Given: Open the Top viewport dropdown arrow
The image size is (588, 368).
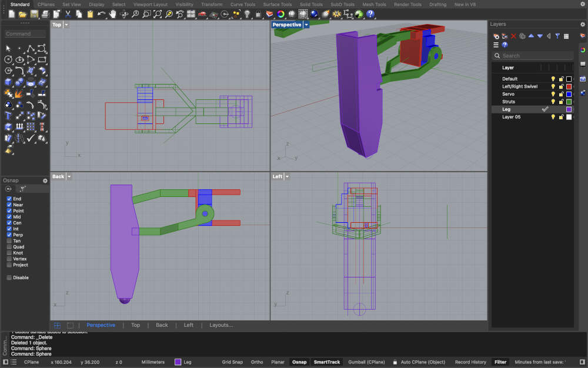Looking at the screenshot, I should click(x=66, y=25).
